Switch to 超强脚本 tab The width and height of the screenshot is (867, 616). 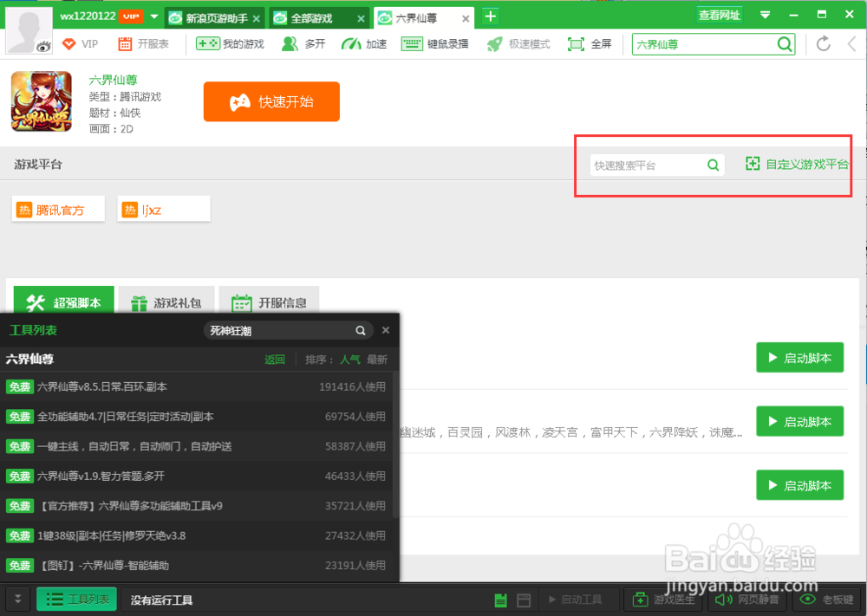[63, 302]
